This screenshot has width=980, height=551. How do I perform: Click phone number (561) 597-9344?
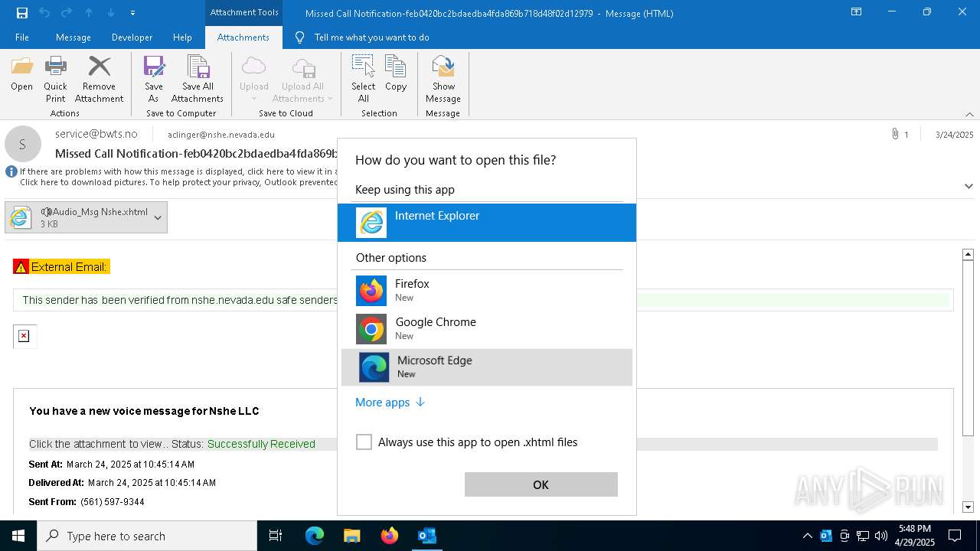[x=113, y=502]
